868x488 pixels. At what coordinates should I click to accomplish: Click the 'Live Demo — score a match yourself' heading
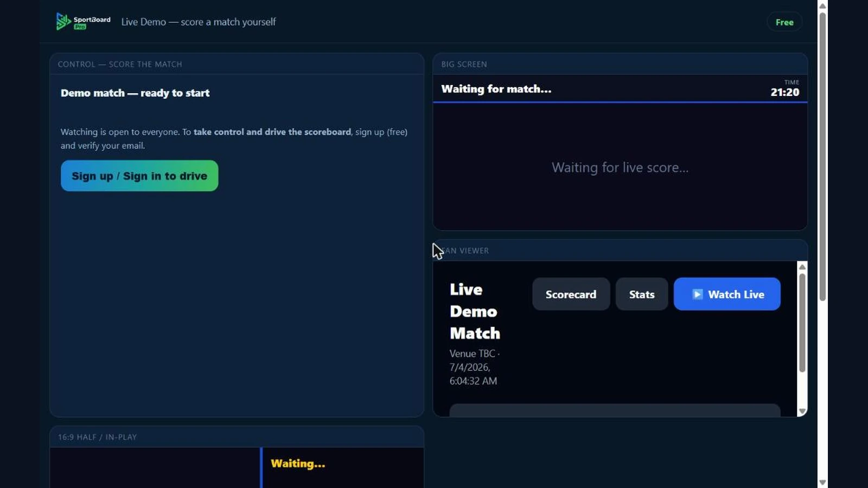199,22
